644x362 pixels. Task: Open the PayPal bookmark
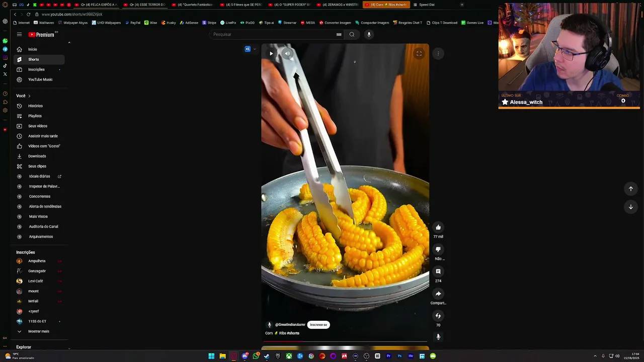[x=133, y=23]
